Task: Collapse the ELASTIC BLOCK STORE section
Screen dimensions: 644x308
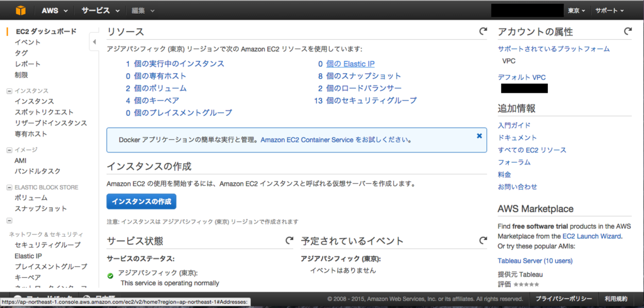Action: 9,188
